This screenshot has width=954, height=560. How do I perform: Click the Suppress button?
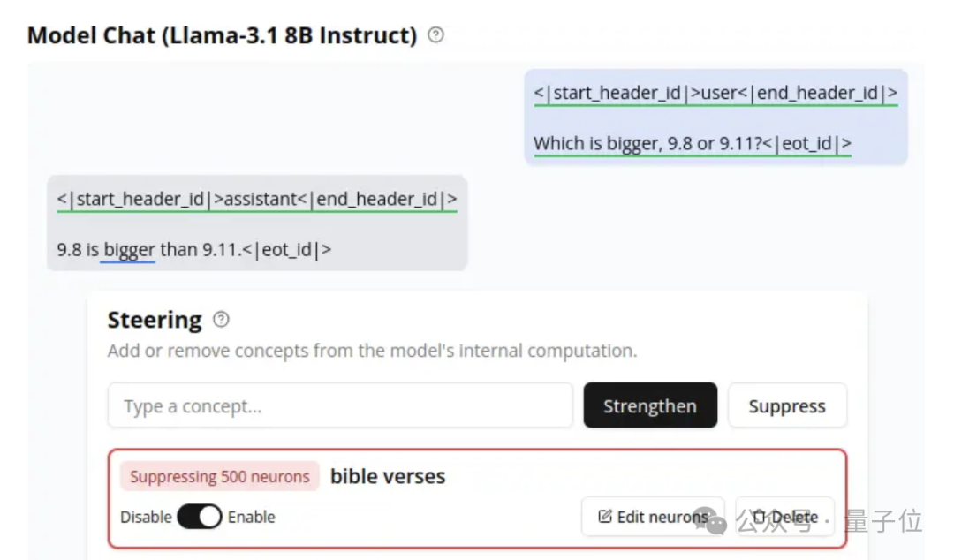pos(787,405)
